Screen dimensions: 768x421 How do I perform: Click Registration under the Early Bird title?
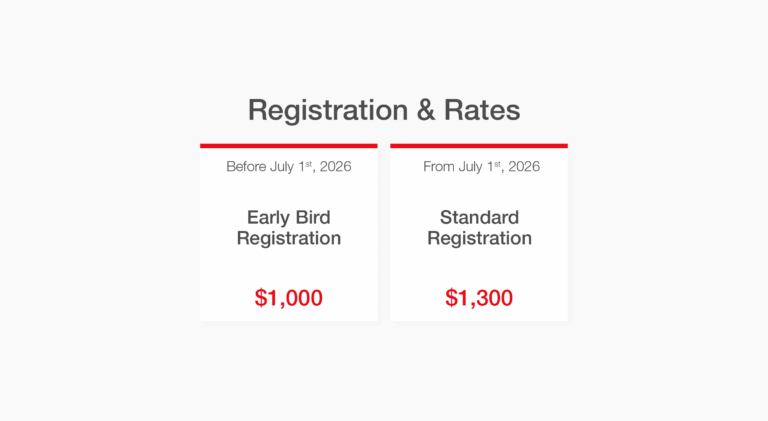[288, 239]
